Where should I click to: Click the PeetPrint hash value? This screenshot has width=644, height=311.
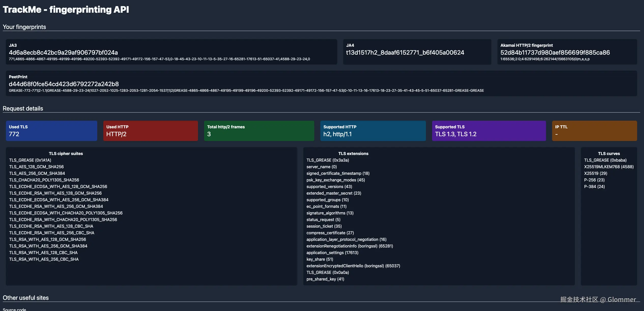coord(64,84)
